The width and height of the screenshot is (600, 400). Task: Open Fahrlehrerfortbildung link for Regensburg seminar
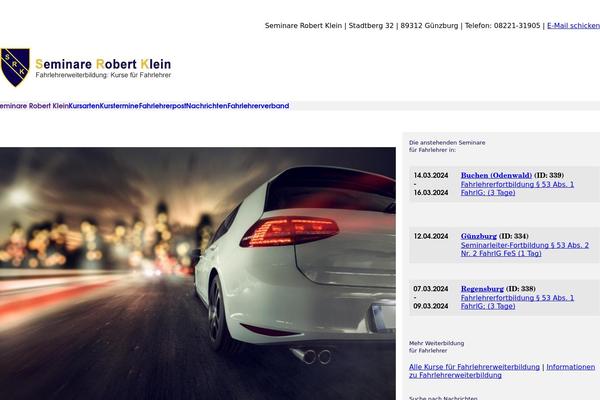click(517, 302)
